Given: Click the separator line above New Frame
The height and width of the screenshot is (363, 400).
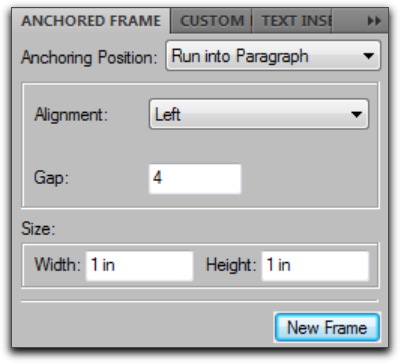Looking at the screenshot, I should point(200,301).
